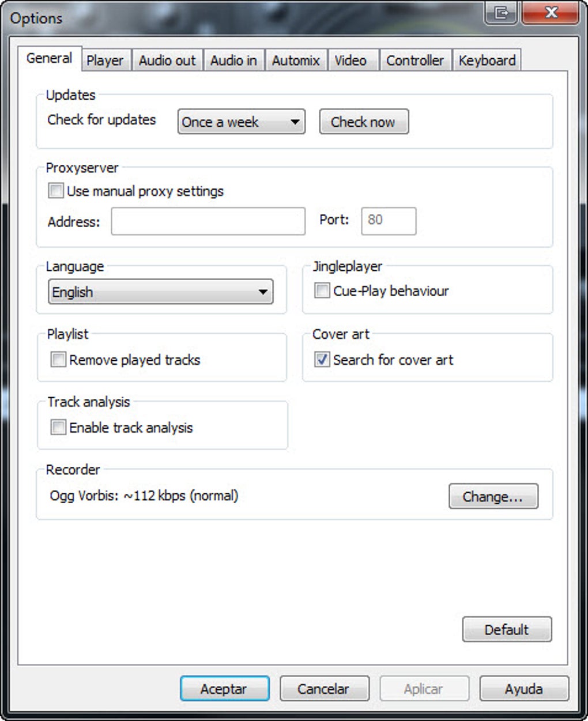Click Change... button for recorder format

tap(493, 496)
